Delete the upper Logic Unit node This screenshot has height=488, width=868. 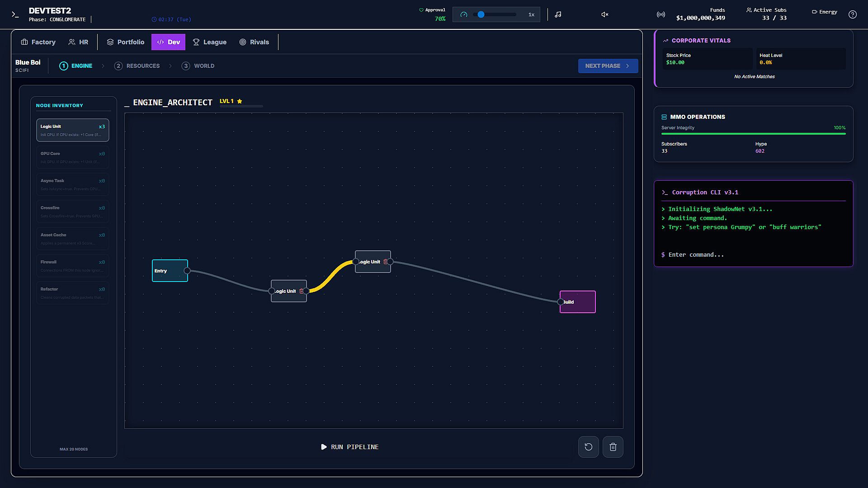click(385, 262)
